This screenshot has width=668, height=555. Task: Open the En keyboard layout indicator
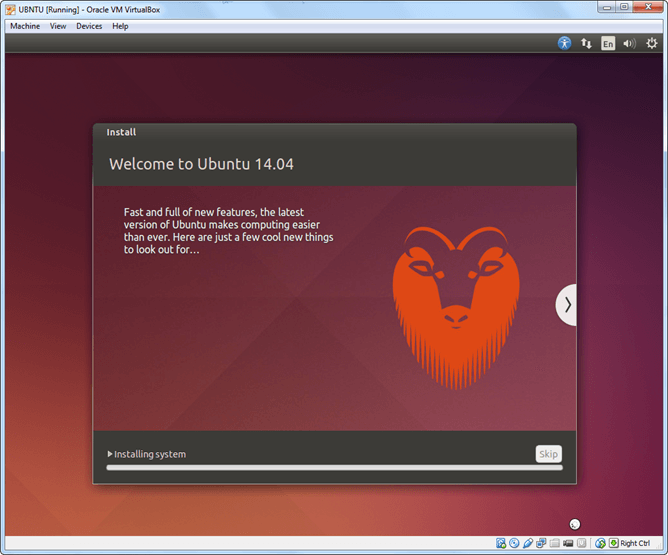608,44
